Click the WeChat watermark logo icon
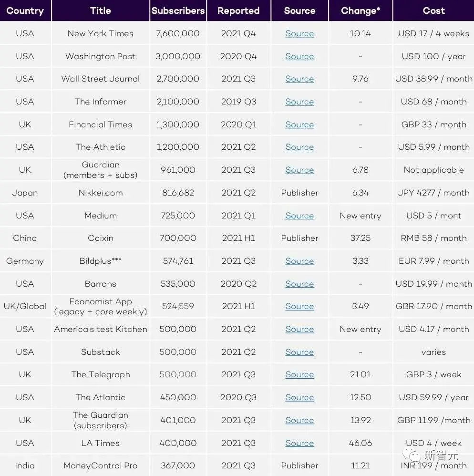The image size is (474, 476). [411, 455]
